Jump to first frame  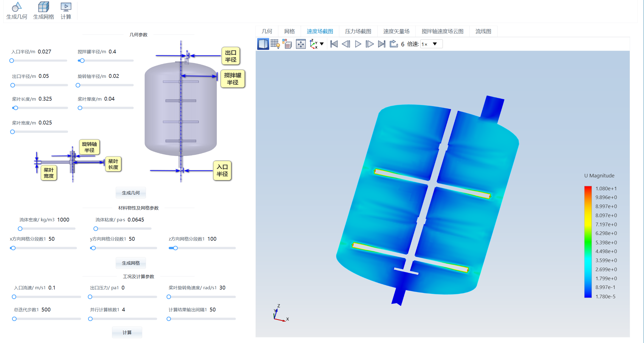click(x=334, y=44)
